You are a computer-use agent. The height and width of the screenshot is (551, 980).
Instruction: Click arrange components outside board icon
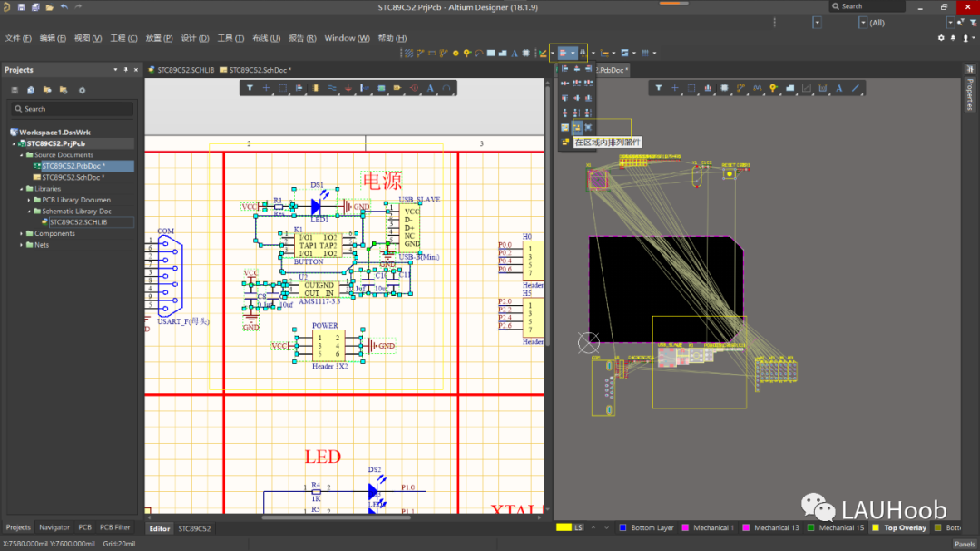(588, 127)
